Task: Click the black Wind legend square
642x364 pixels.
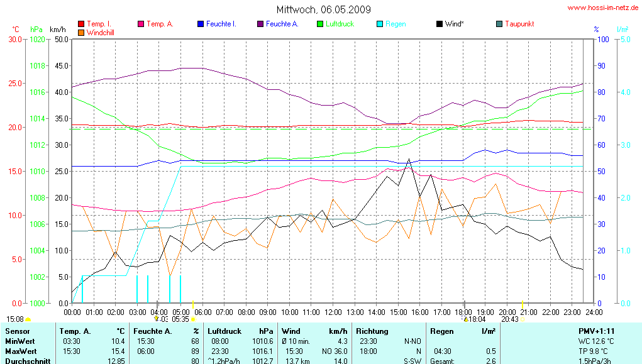Action: (439, 24)
